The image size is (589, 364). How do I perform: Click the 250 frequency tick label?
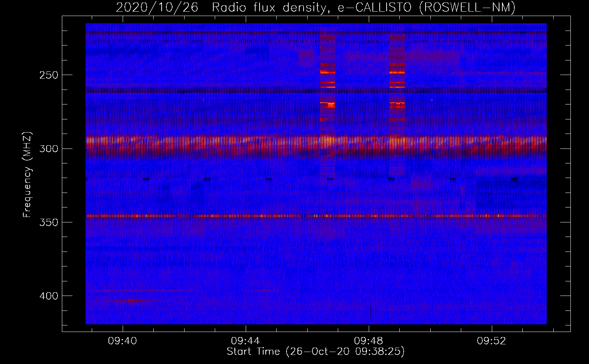coord(49,75)
